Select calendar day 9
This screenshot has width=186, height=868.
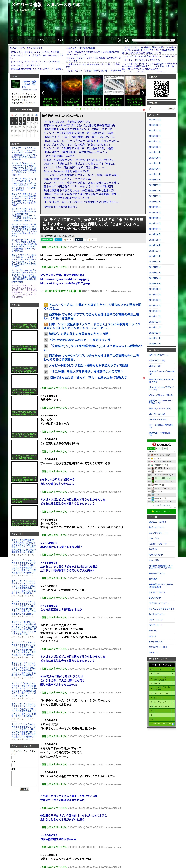(x=16, y=123)
